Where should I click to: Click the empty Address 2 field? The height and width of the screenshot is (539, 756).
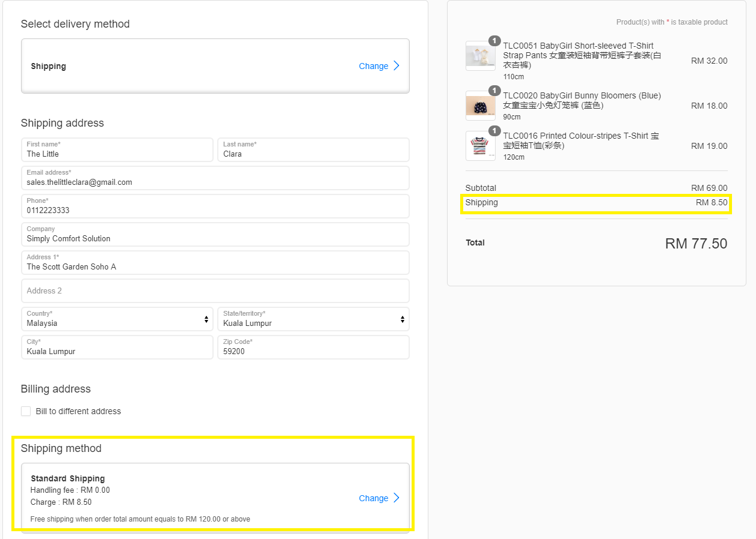click(x=215, y=291)
